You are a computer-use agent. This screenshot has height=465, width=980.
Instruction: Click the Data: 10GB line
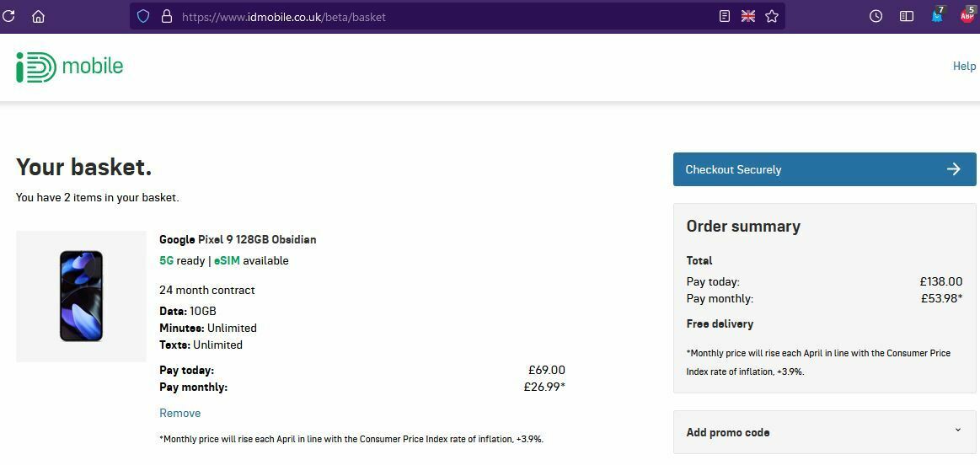[188, 311]
